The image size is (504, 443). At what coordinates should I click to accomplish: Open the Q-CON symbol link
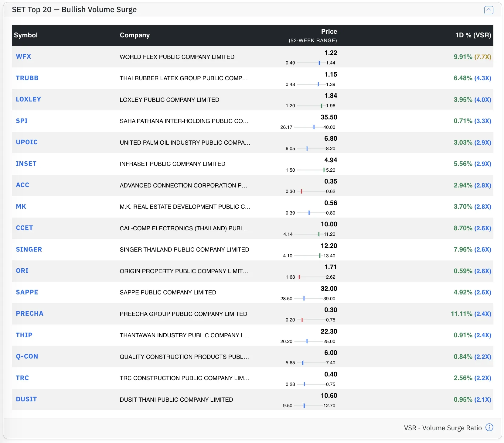click(27, 356)
